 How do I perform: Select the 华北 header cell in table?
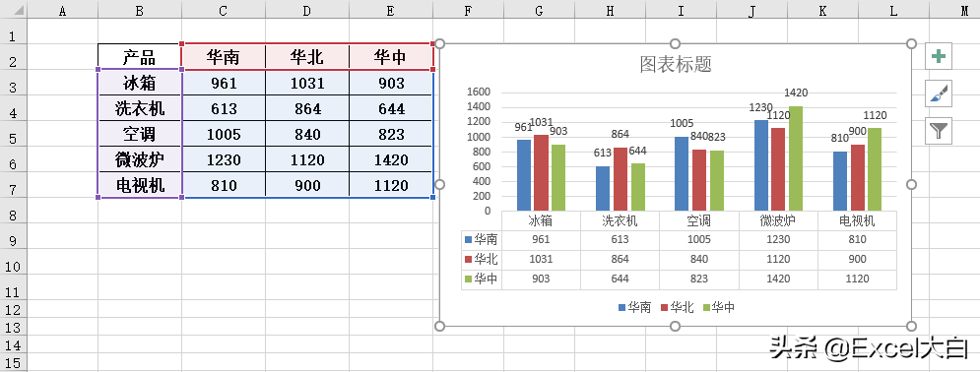tap(307, 57)
